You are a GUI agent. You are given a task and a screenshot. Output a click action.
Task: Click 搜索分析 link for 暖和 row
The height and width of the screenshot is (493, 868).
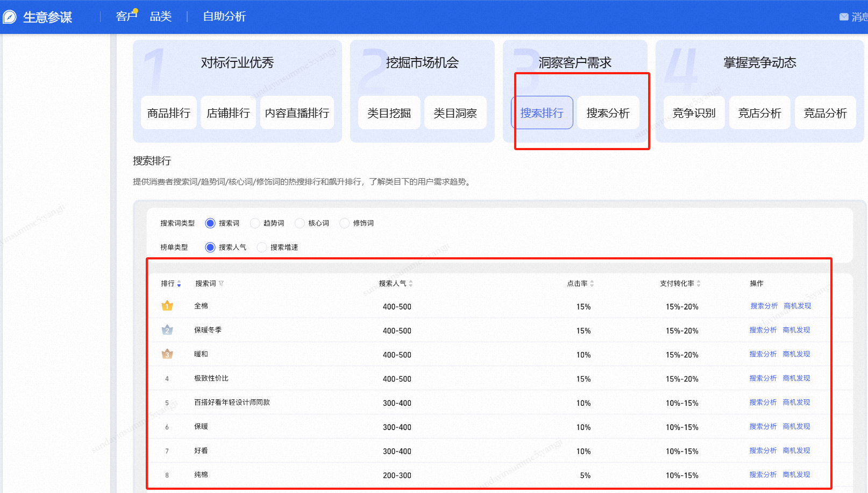pos(763,354)
